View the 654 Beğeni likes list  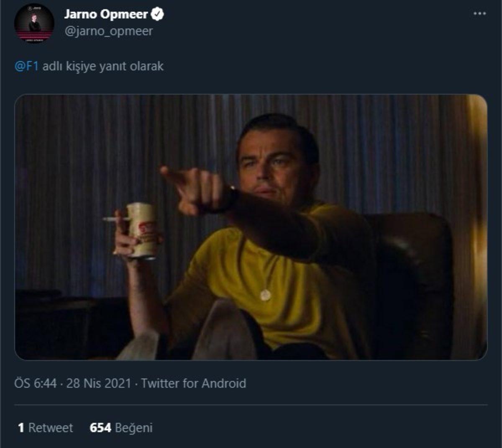click(x=121, y=428)
